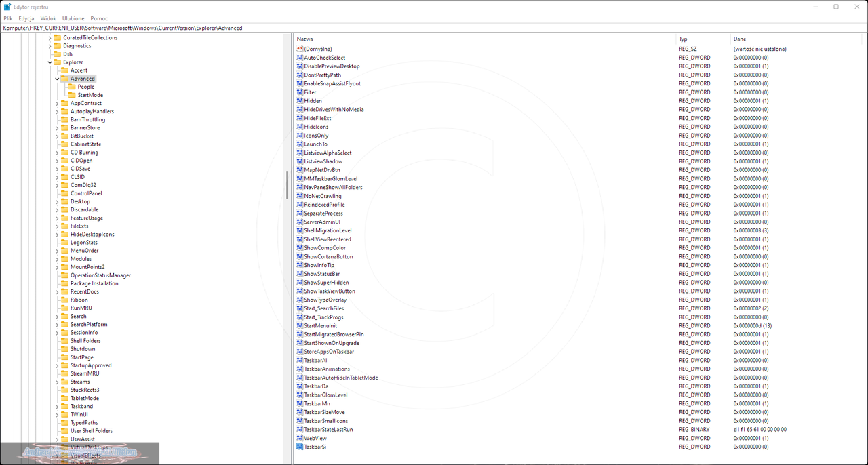This screenshot has width=868, height=465.
Task: Select the StartPage key
Action: coord(82,357)
